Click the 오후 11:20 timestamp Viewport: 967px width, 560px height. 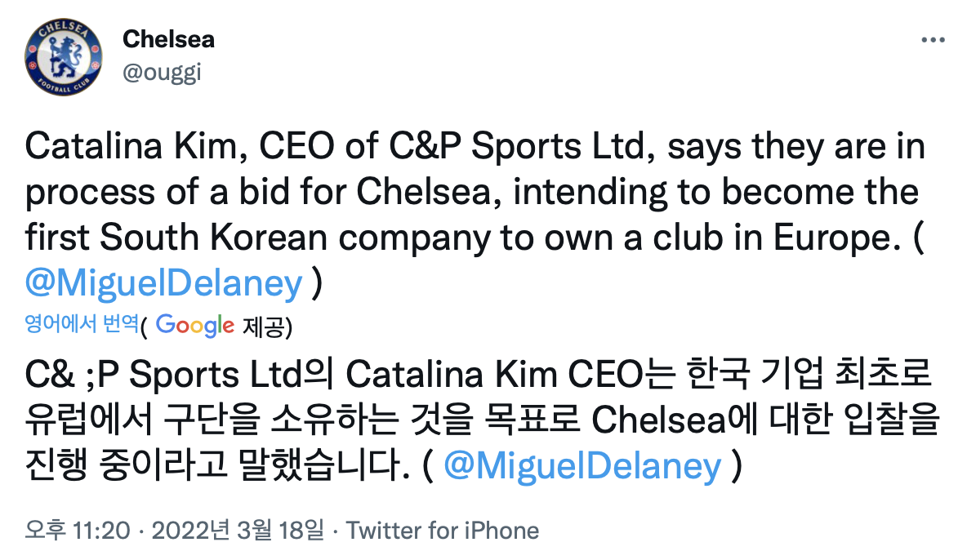[x=78, y=531]
